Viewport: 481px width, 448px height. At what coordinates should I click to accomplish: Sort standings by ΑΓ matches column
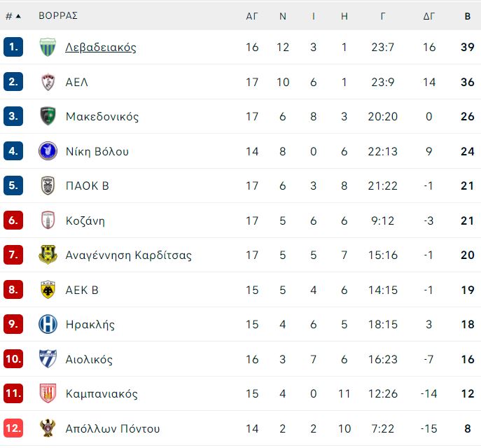point(252,16)
